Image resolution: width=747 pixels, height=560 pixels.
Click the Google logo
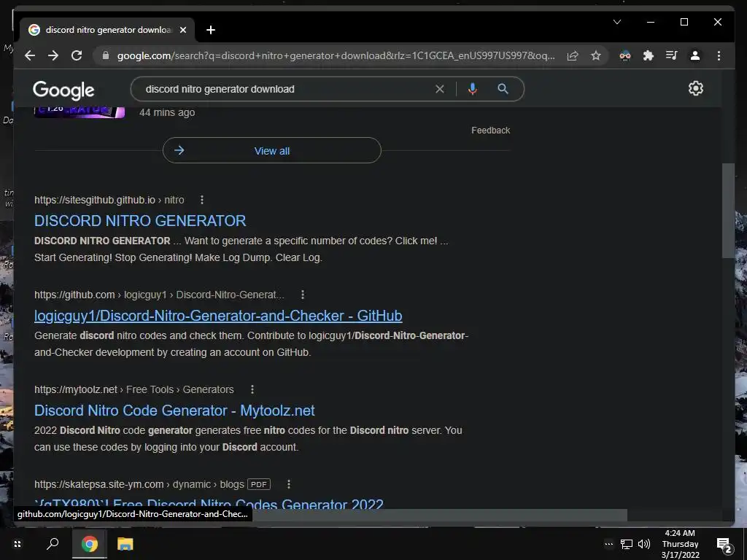63,90
